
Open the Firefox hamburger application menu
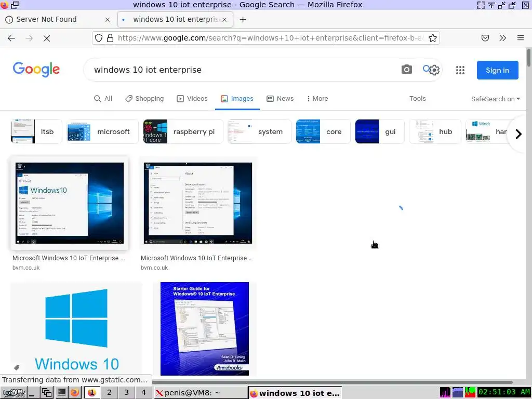(x=521, y=38)
